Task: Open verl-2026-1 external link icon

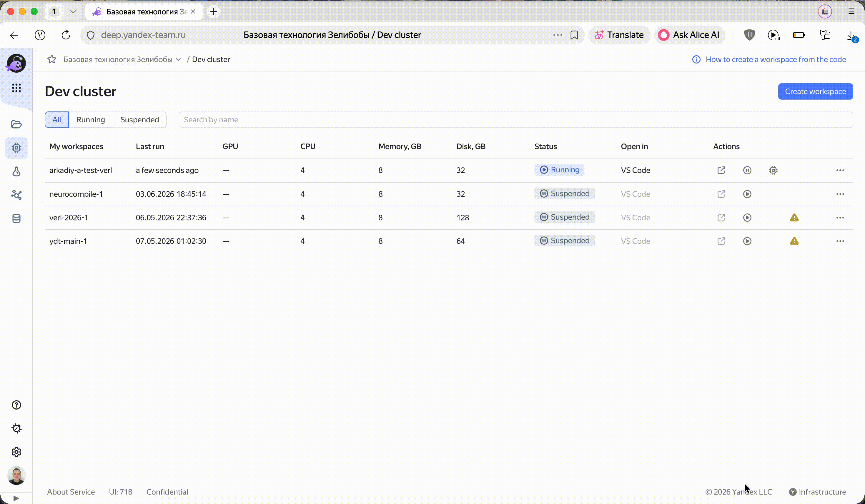Action: coord(721,218)
